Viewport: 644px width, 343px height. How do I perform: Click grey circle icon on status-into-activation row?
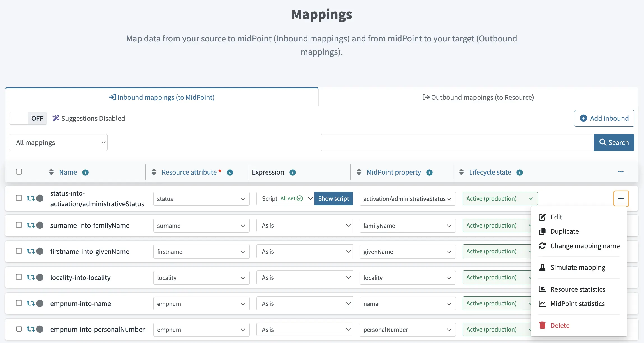[40, 198]
